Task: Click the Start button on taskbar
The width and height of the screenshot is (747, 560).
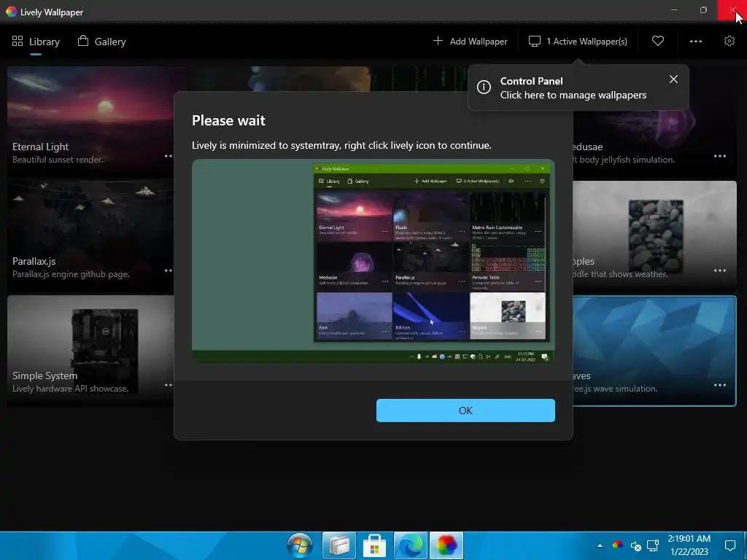Action: [x=300, y=545]
